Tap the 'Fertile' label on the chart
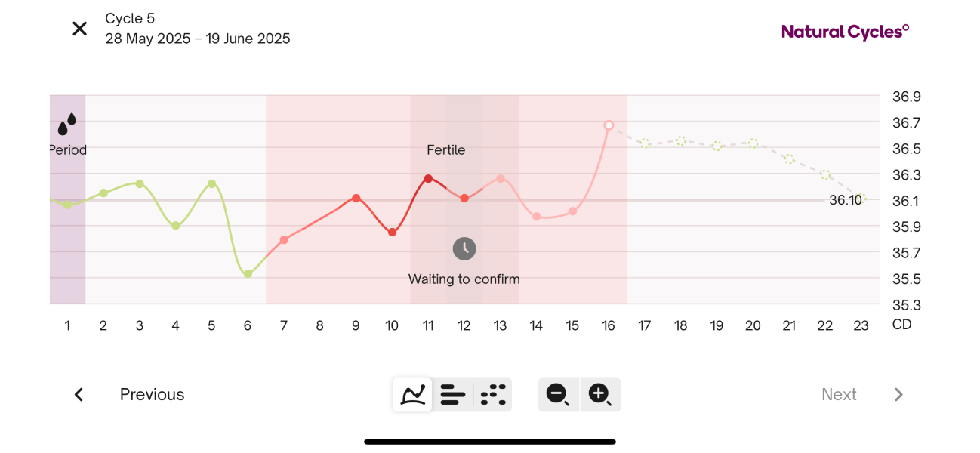This screenshot has width=980, height=453. click(x=445, y=149)
